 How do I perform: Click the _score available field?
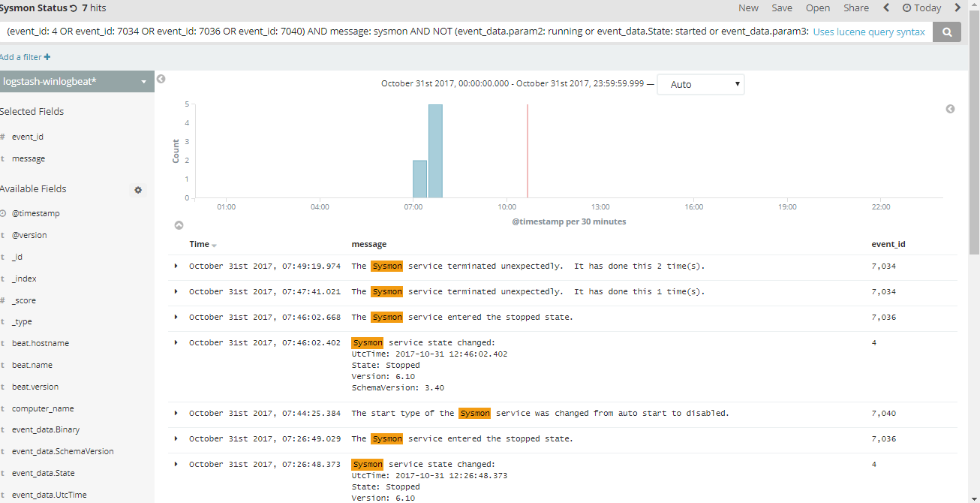24,300
